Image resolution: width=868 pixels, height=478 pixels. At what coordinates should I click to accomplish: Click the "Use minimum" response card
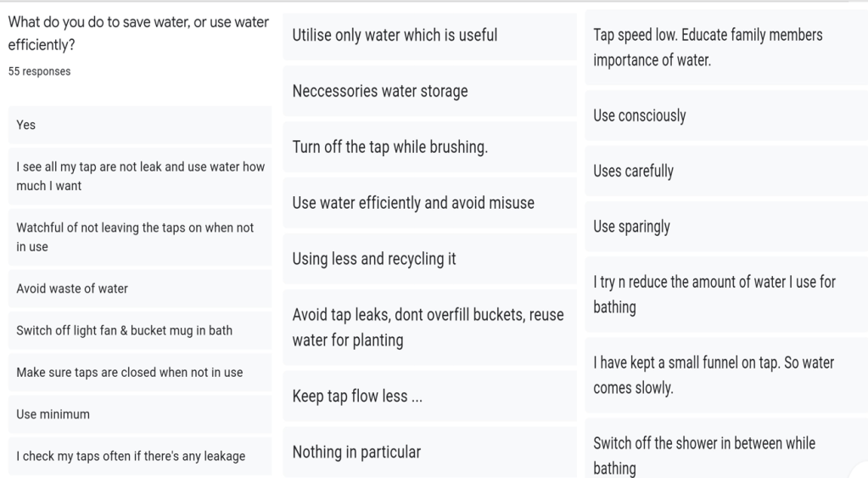(x=139, y=414)
